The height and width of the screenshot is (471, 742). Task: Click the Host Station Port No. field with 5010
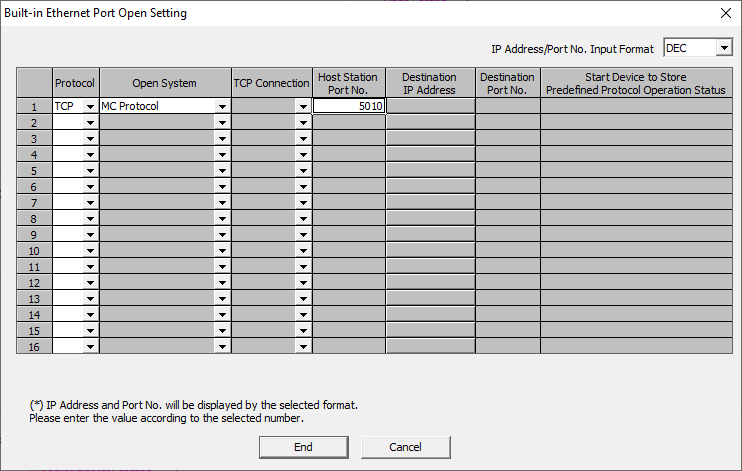point(349,106)
